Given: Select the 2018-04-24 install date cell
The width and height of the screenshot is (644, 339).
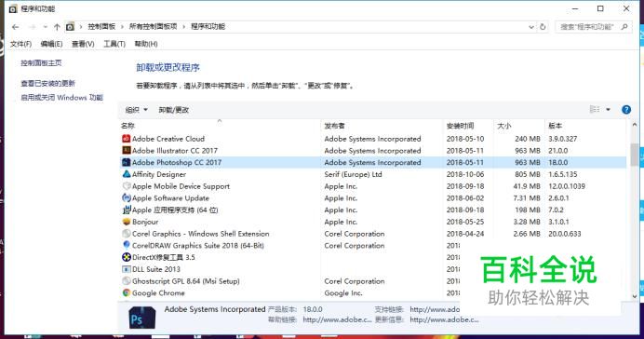Looking at the screenshot, I should (465, 234).
